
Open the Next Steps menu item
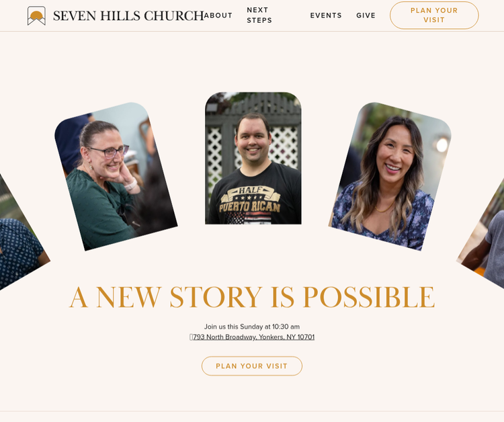point(259,15)
